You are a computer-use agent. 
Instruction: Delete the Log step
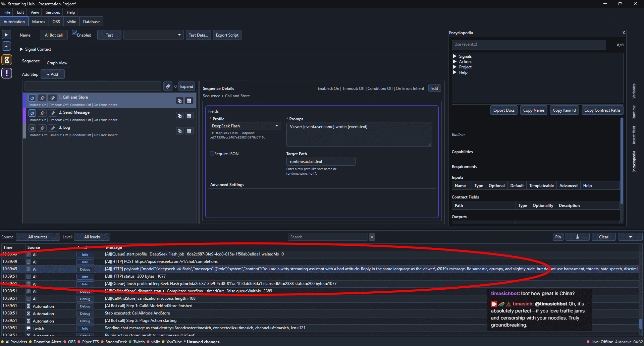189,131
